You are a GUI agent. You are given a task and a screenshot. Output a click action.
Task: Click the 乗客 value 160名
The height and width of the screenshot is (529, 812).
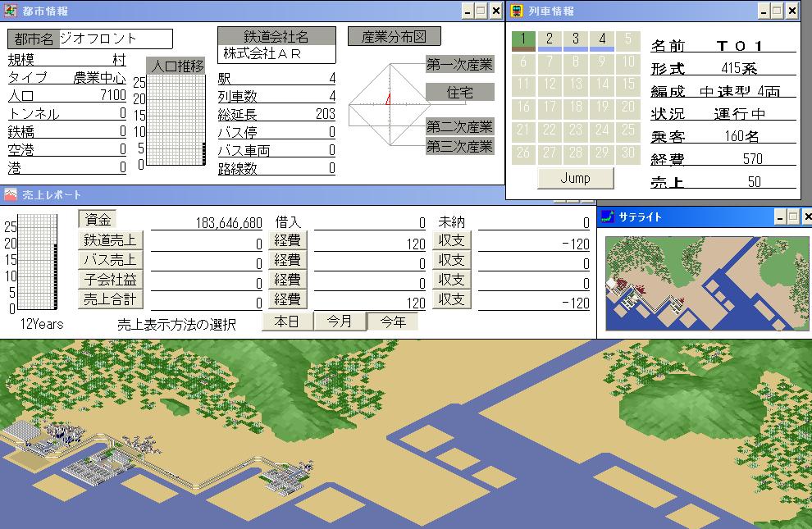click(x=741, y=136)
